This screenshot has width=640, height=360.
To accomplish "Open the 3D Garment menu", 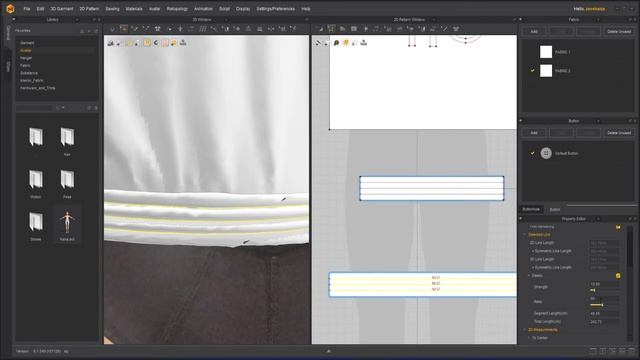I will coord(62,9).
